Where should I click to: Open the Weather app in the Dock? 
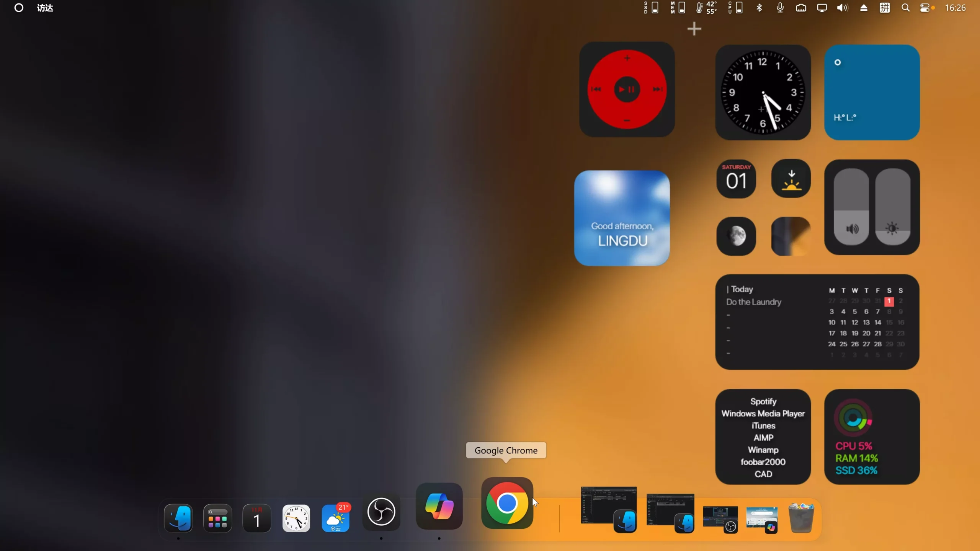point(335,518)
